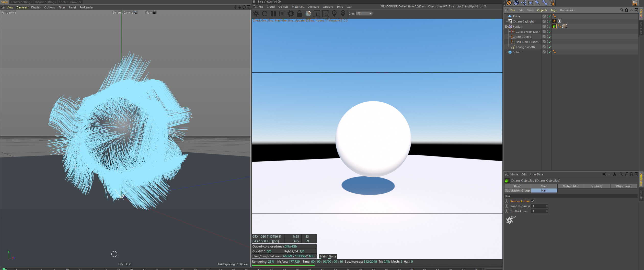Click the Subdivision Group button

[x=517, y=190]
